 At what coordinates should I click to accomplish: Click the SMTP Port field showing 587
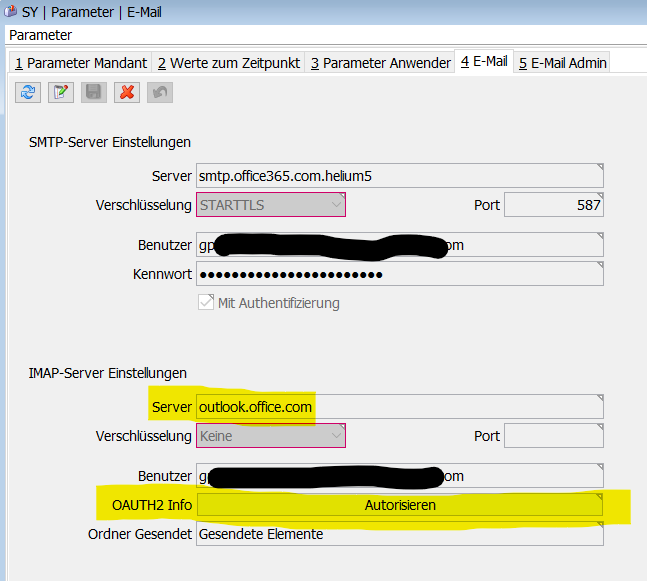coord(553,205)
